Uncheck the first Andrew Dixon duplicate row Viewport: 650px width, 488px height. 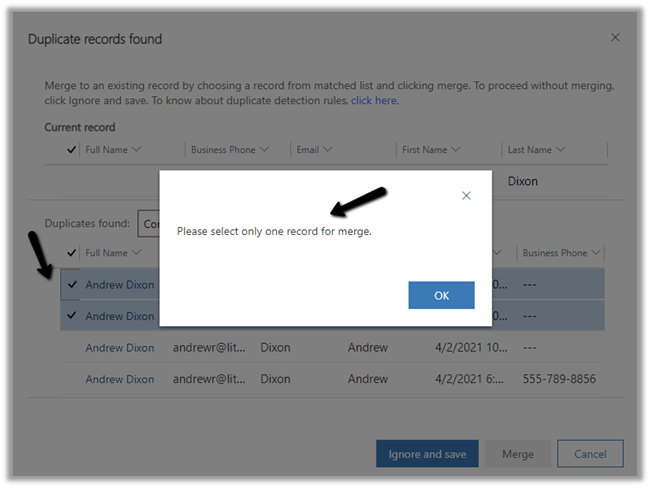[71, 285]
